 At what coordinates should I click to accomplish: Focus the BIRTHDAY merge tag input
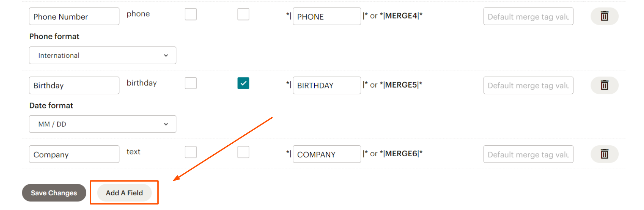click(327, 86)
